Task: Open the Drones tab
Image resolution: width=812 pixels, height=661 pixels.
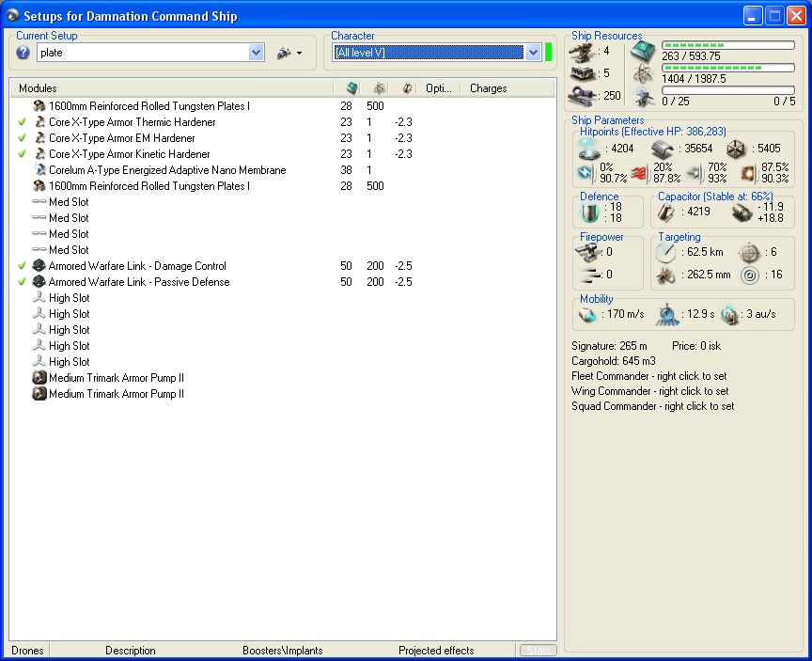Action: [x=27, y=651]
